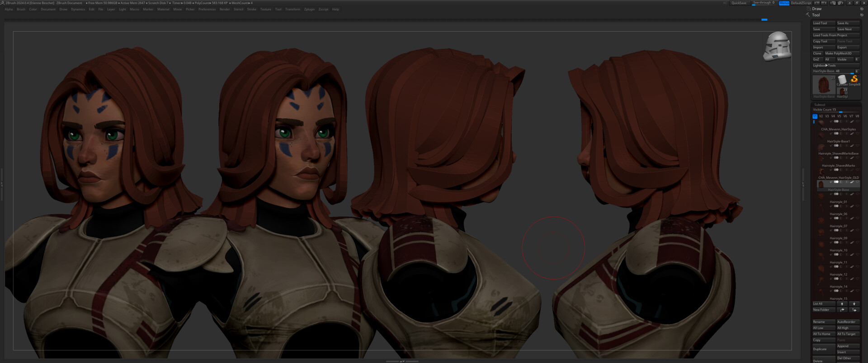Toggle polypaint brush on Hairstyle_06
This screenshot has width=868, height=363.
852,206
